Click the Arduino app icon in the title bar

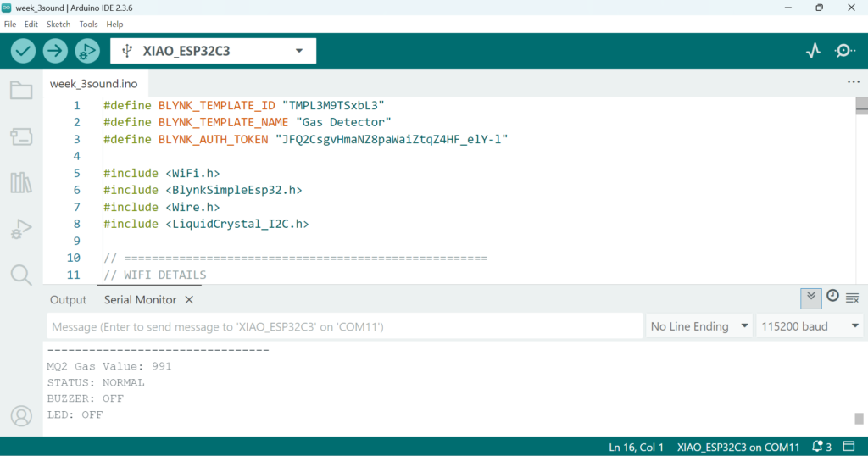pos(6,8)
